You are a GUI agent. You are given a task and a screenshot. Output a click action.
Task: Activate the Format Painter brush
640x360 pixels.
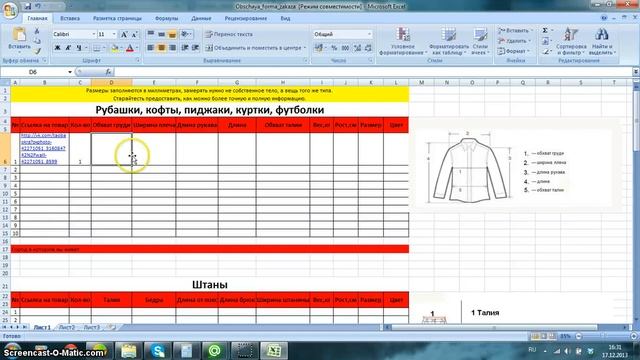(37, 51)
